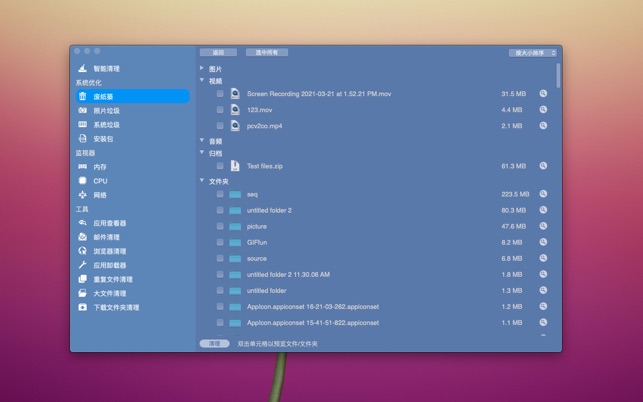The image size is (643, 402).
Task: Open 浏览器清理 browser cleanup
Action: (110, 251)
